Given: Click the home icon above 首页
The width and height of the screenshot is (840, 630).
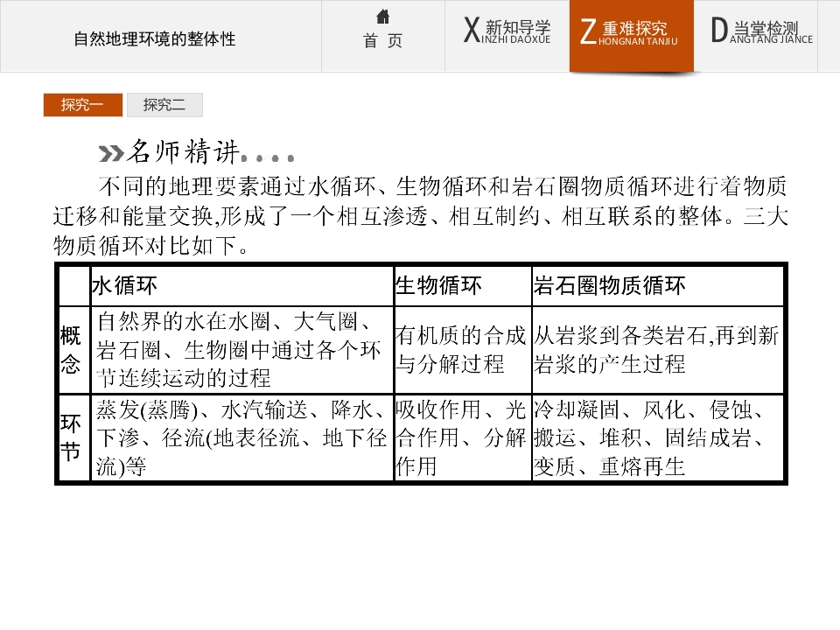Looking at the screenshot, I should click(382, 17).
